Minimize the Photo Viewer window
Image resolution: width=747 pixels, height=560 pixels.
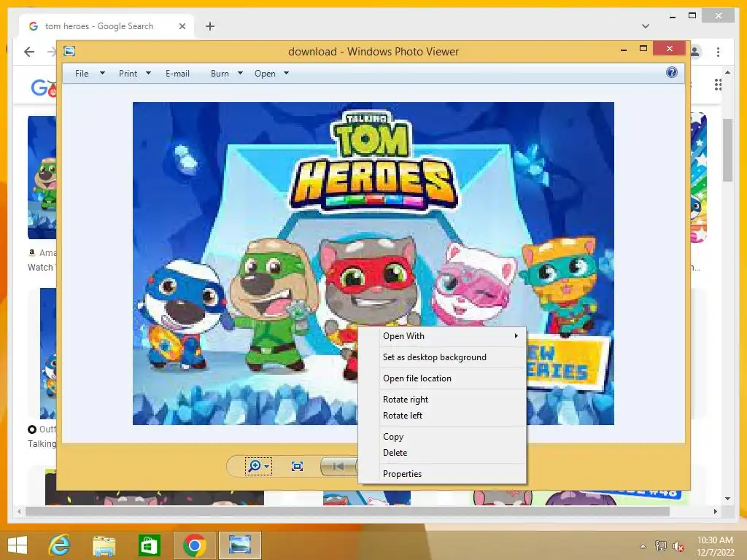(x=624, y=49)
